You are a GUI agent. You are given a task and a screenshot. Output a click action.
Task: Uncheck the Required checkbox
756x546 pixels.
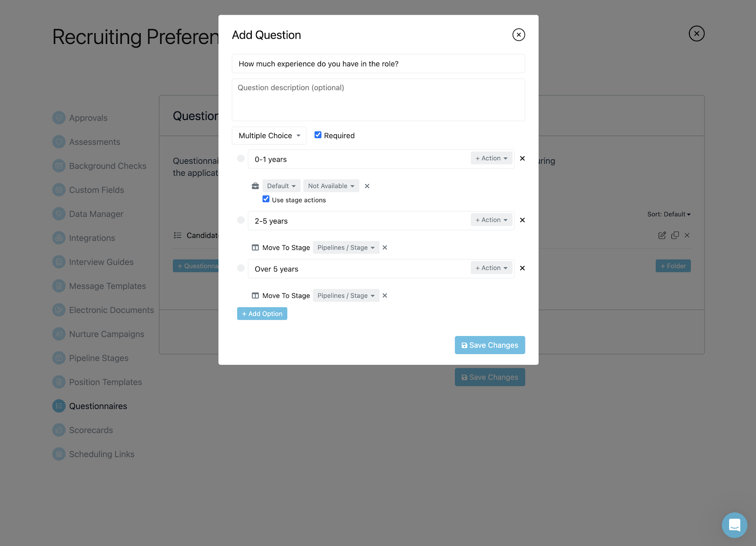pyautogui.click(x=318, y=135)
